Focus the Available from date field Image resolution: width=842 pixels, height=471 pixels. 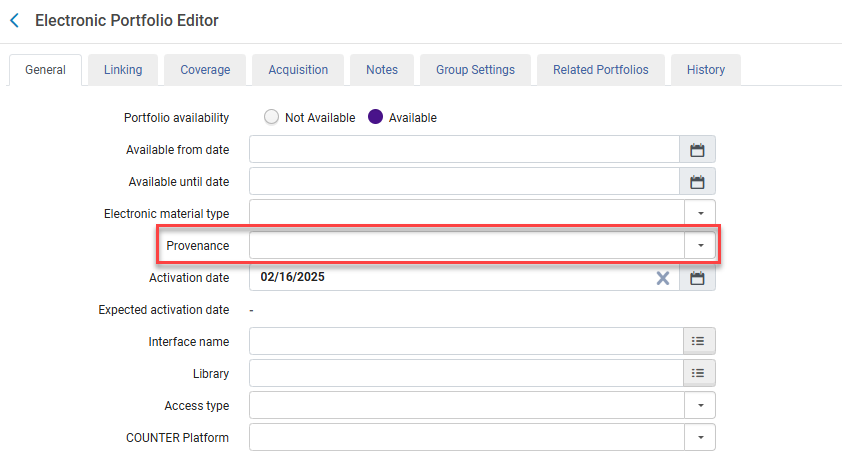point(464,149)
